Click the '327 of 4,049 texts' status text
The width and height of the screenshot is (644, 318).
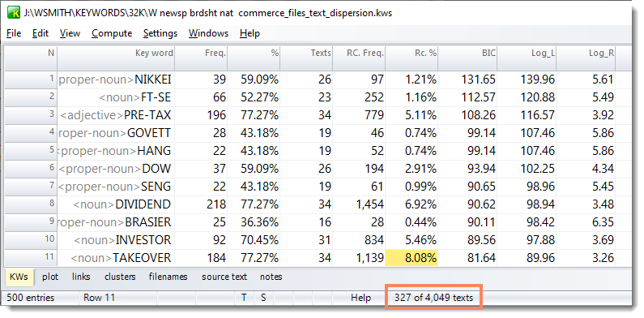[433, 298]
